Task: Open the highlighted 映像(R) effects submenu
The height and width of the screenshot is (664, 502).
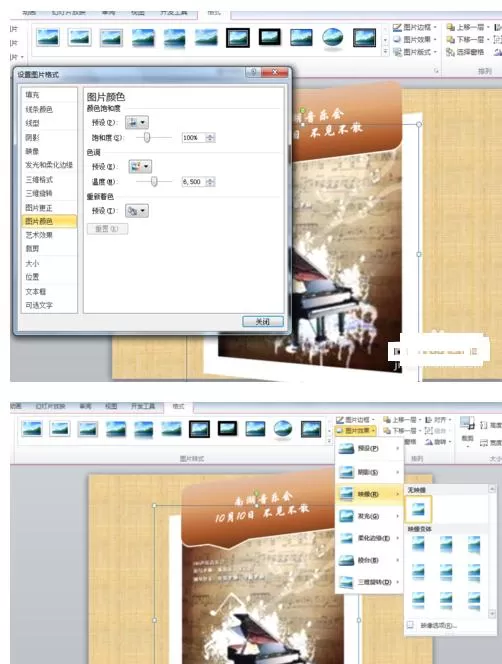Action: pos(369,494)
